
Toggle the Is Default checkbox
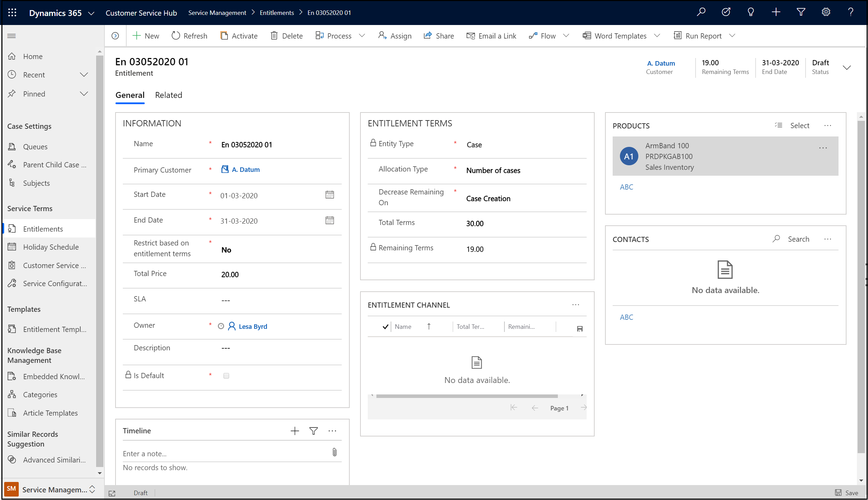(226, 375)
